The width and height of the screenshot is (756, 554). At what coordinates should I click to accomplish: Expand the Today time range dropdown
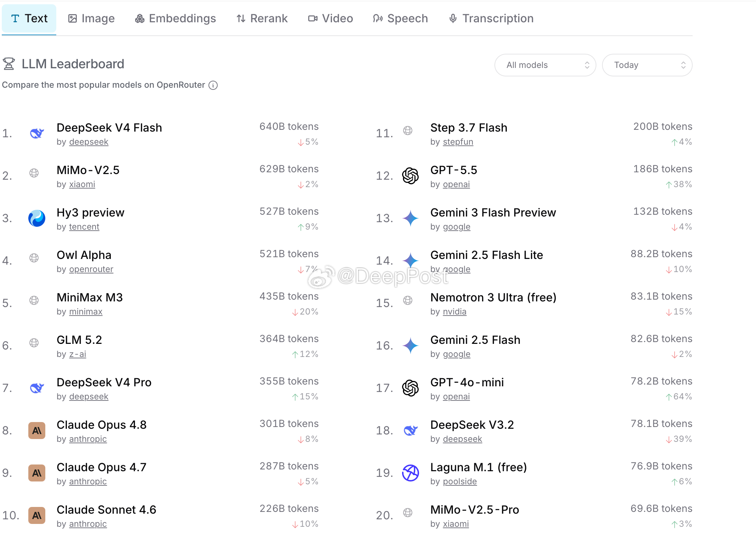tap(647, 65)
